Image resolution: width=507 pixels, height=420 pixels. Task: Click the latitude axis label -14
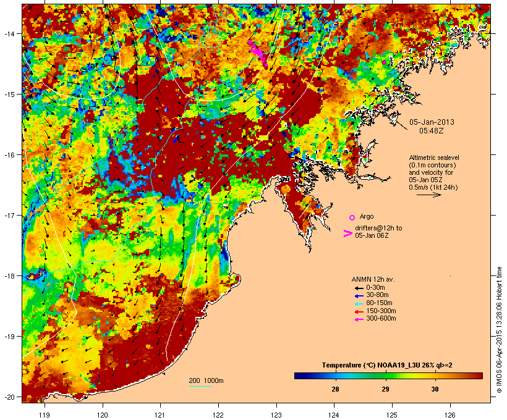[x=9, y=33]
